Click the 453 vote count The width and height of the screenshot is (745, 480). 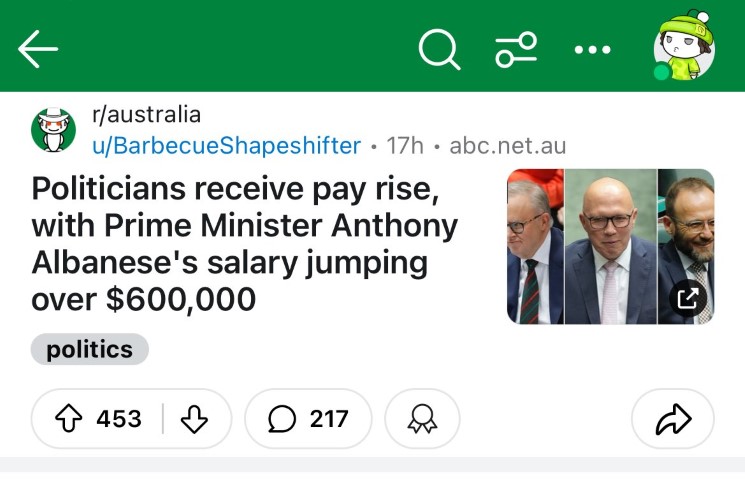119,419
